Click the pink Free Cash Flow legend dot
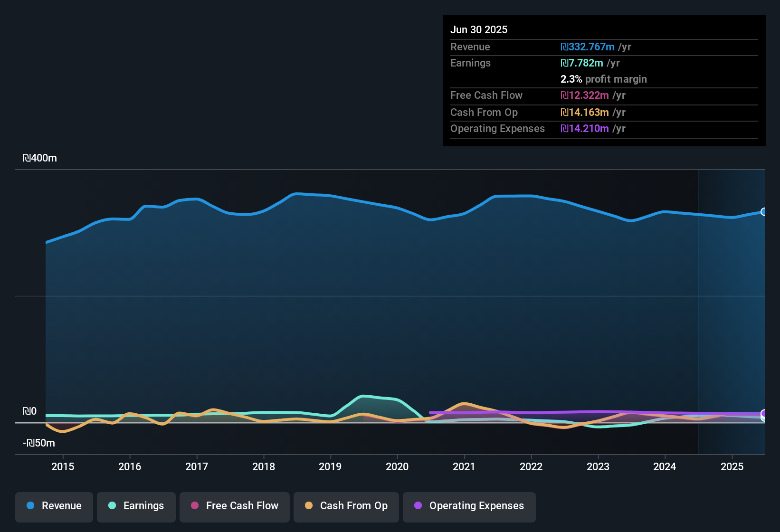The width and height of the screenshot is (780, 532). coord(194,506)
